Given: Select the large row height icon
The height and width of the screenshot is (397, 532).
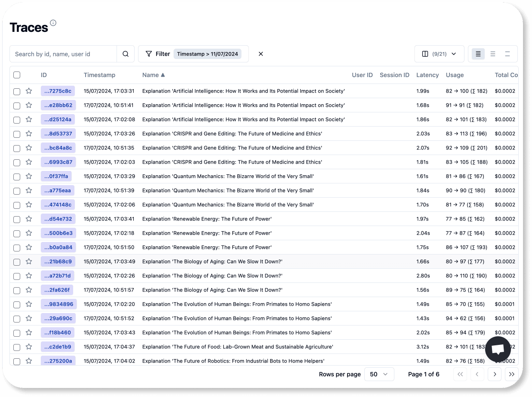Looking at the screenshot, I should [507, 54].
